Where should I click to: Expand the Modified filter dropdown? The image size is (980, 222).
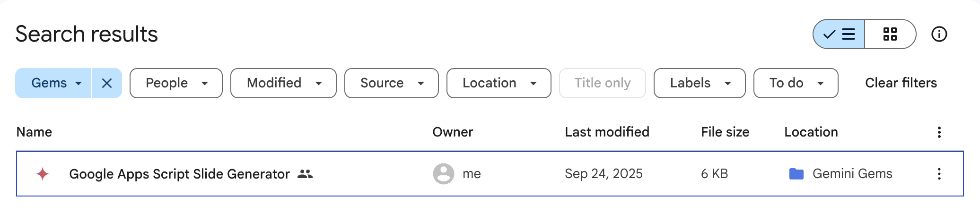coord(283,83)
